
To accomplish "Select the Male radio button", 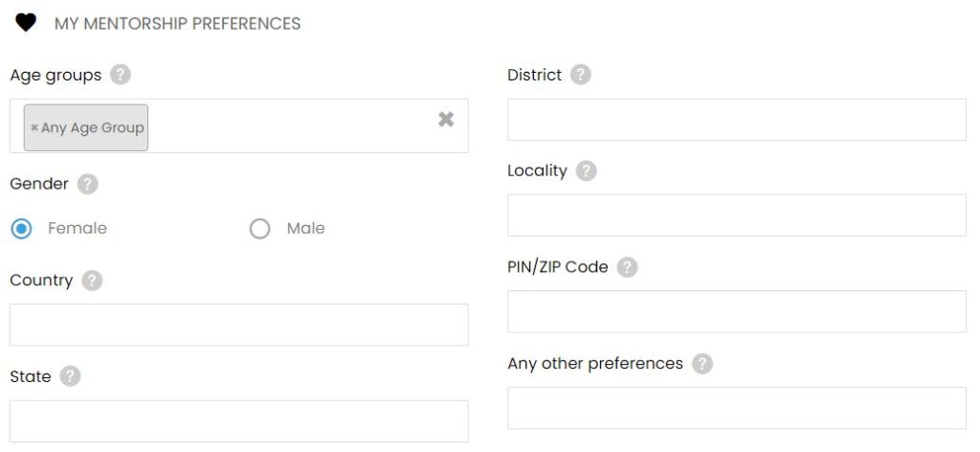I will click(260, 229).
